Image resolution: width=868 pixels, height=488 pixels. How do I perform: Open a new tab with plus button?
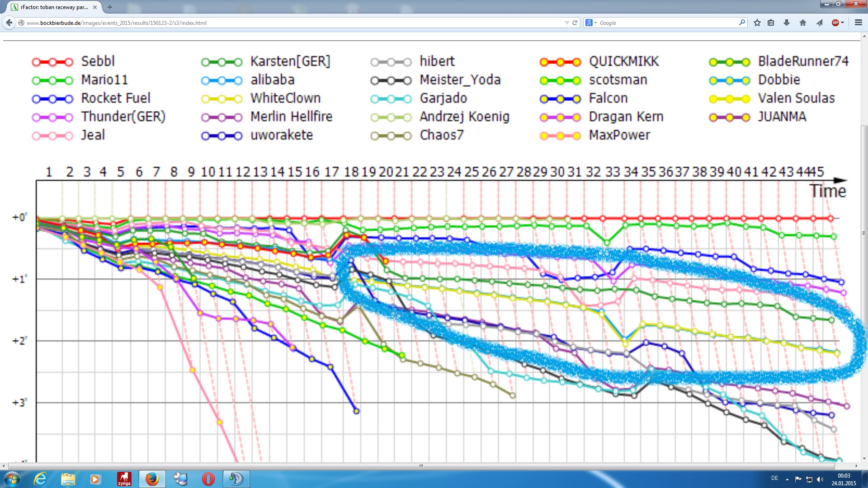(x=110, y=7)
